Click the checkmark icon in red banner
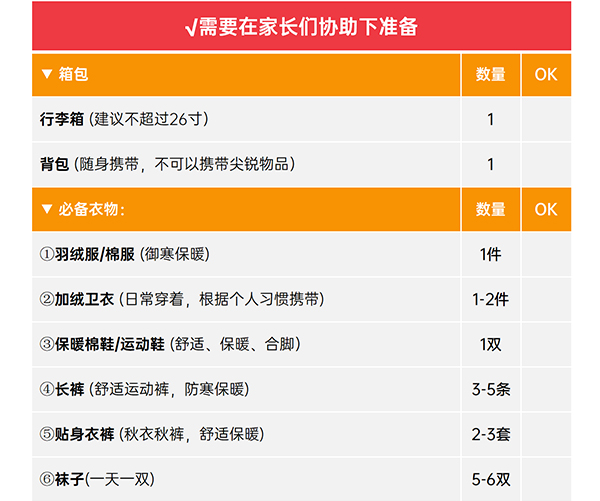600x501 pixels. (192, 28)
